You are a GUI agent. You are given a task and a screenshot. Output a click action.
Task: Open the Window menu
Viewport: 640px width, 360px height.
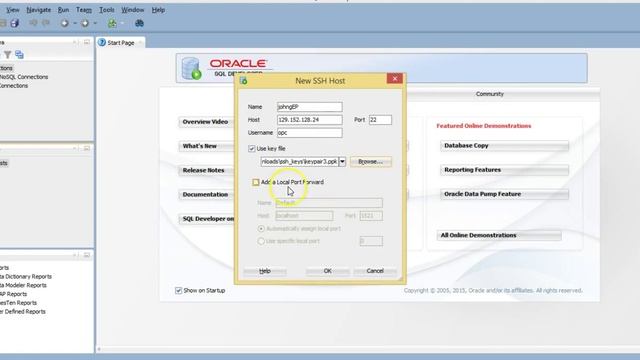(133, 10)
